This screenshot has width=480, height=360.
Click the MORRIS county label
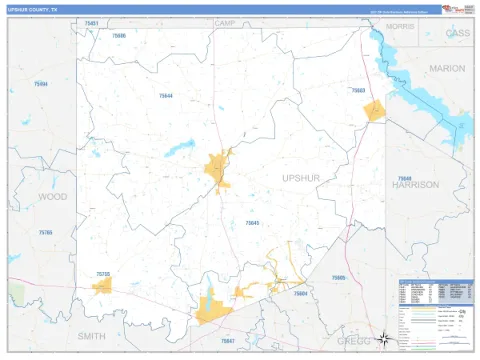pyautogui.click(x=400, y=26)
